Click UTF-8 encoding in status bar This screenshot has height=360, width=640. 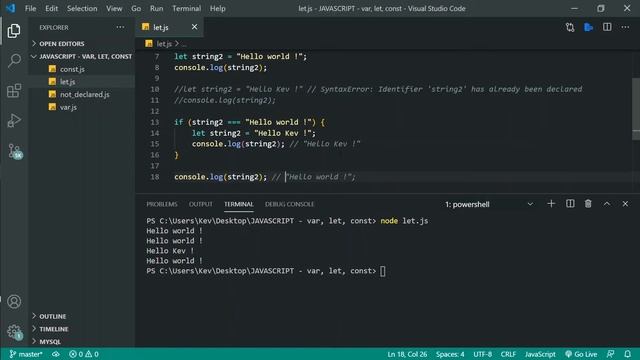pyautogui.click(x=482, y=354)
